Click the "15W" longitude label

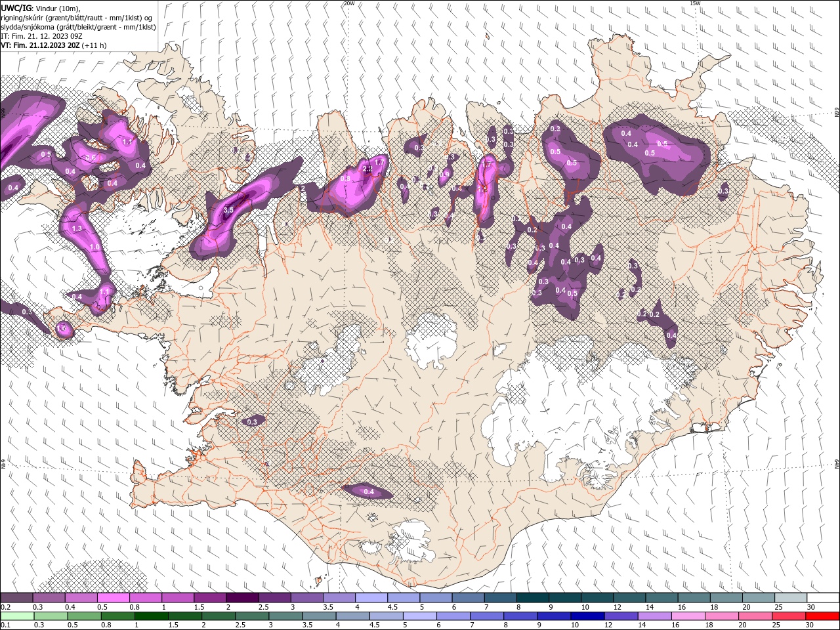[696, 3]
